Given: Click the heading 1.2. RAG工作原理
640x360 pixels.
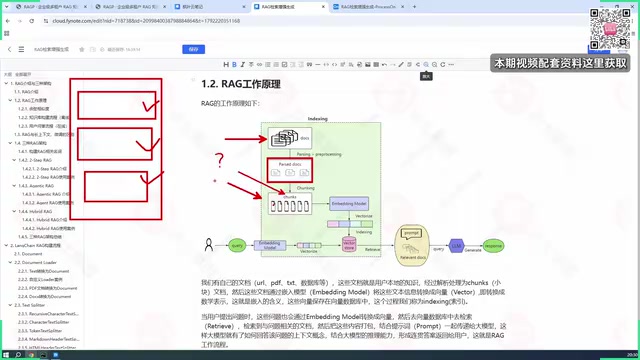Looking at the screenshot, I should pos(241,84).
